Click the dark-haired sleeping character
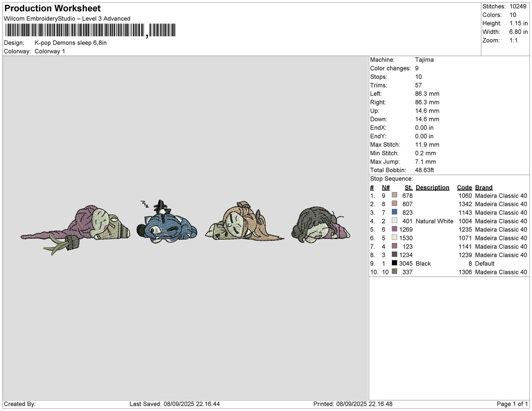Screen dimensions: 532x411 pos(321,225)
